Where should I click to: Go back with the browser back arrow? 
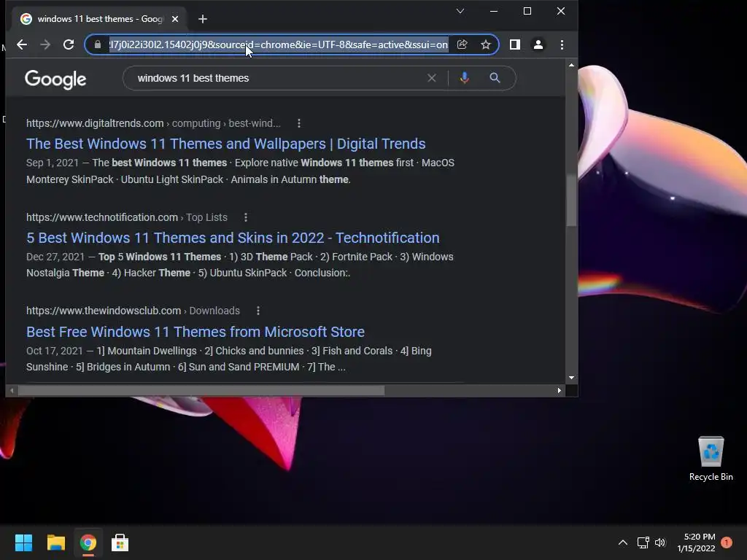pyautogui.click(x=22, y=44)
